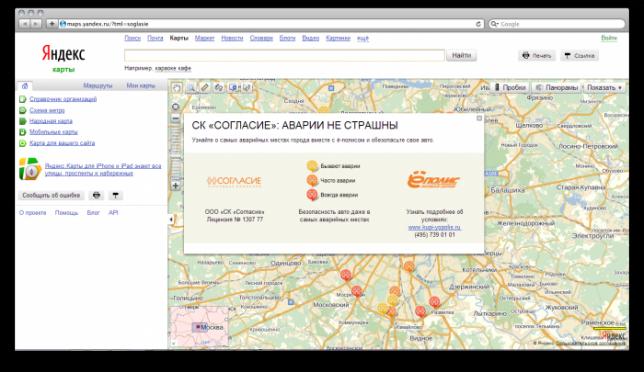The height and width of the screenshot is (372, 644).
Task: Click link icon next to Сообщить об ошибке
Action: (x=115, y=195)
